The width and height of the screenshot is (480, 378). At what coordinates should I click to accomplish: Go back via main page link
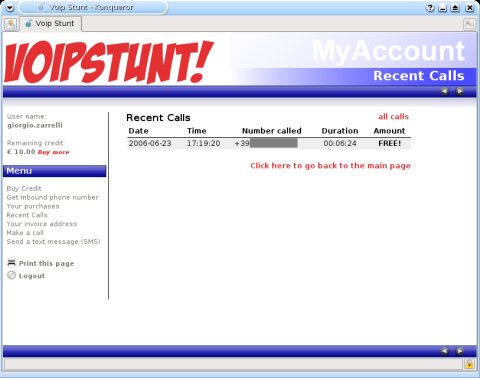pos(330,166)
